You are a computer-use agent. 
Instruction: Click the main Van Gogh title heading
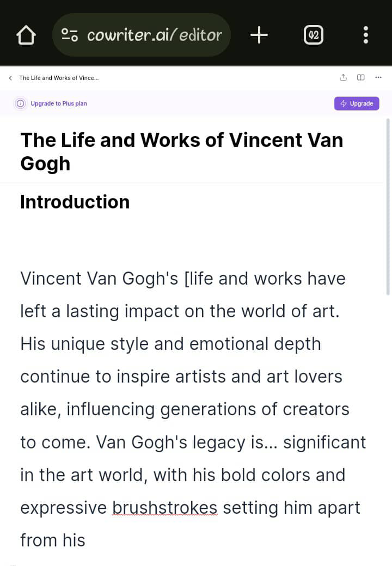point(181,152)
